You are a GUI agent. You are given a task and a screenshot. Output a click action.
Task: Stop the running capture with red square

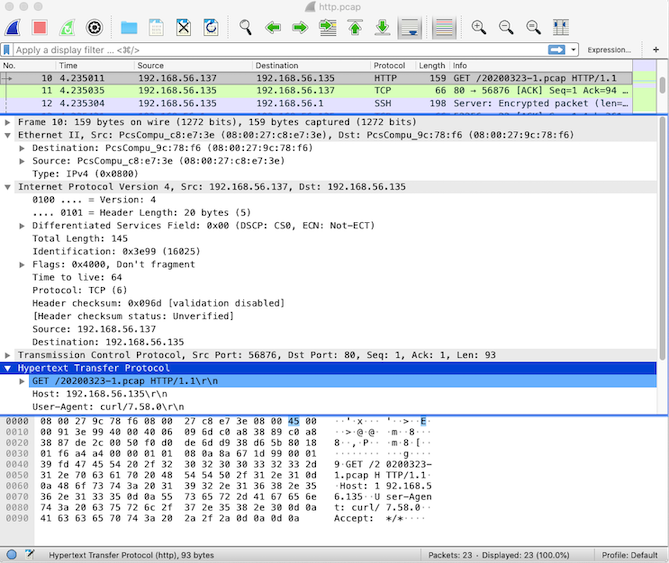click(40, 28)
